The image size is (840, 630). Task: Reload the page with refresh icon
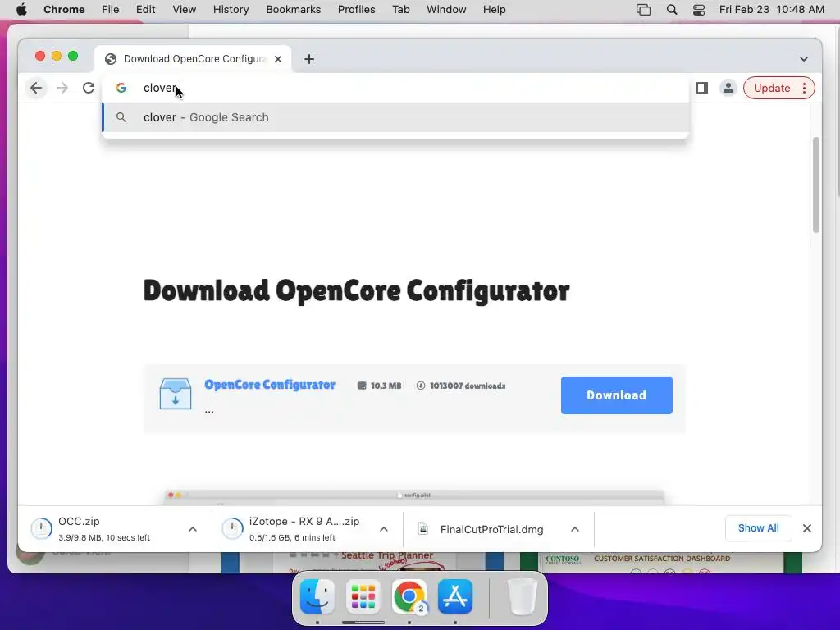coord(89,88)
